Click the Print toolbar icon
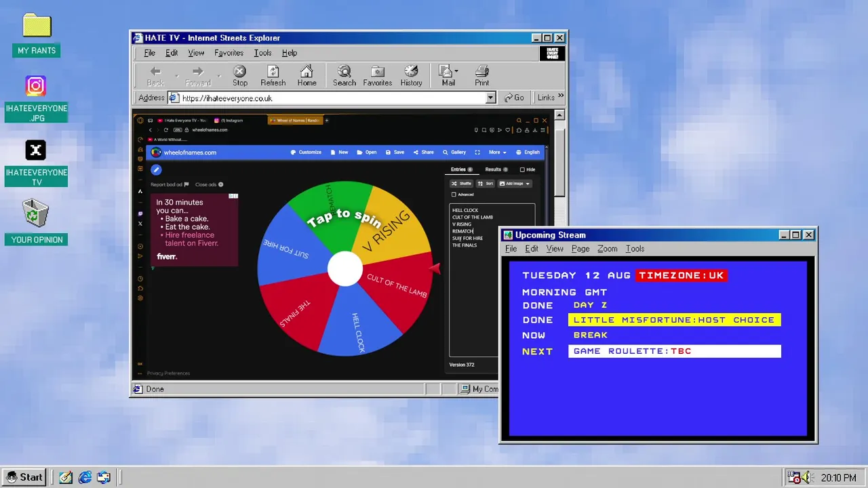This screenshot has height=488, width=868. [481, 71]
